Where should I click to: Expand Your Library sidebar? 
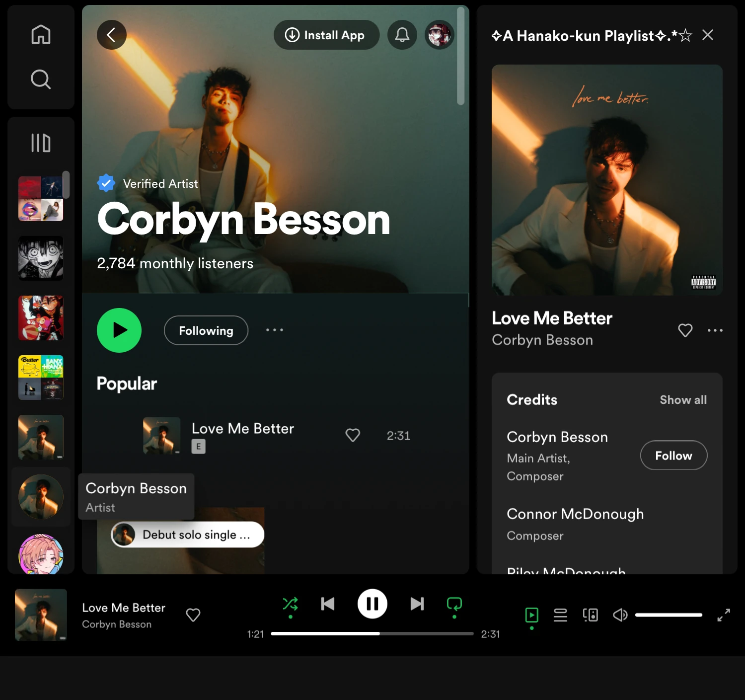click(41, 143)
